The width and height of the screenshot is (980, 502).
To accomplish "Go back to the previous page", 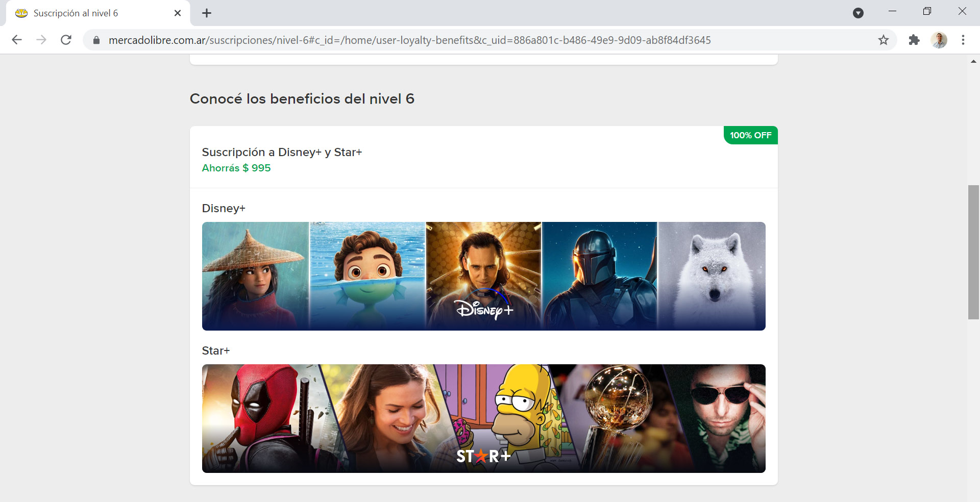I will (x=17, y=40).
